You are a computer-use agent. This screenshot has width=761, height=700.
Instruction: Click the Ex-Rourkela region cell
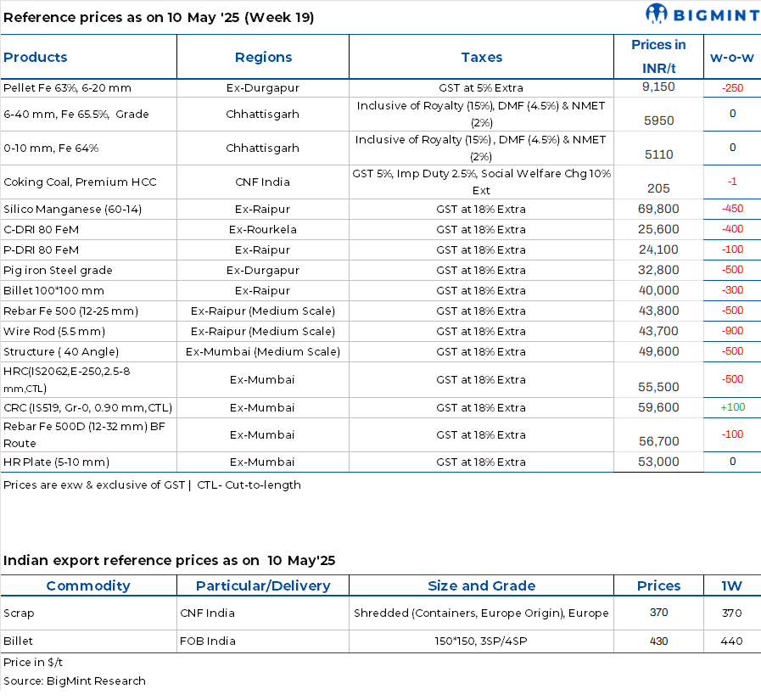click(x=262, y=229)
